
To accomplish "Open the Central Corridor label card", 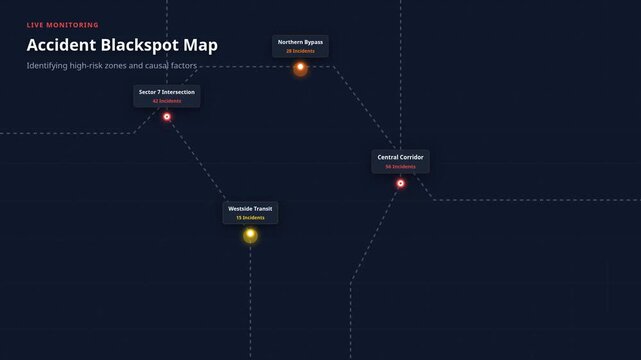I will coord(401,161).
